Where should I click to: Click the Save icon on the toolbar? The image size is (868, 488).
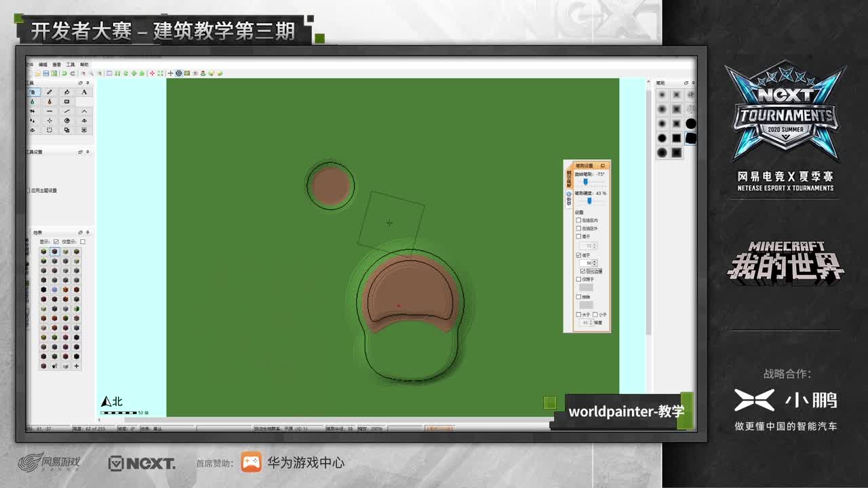[45, 73]
